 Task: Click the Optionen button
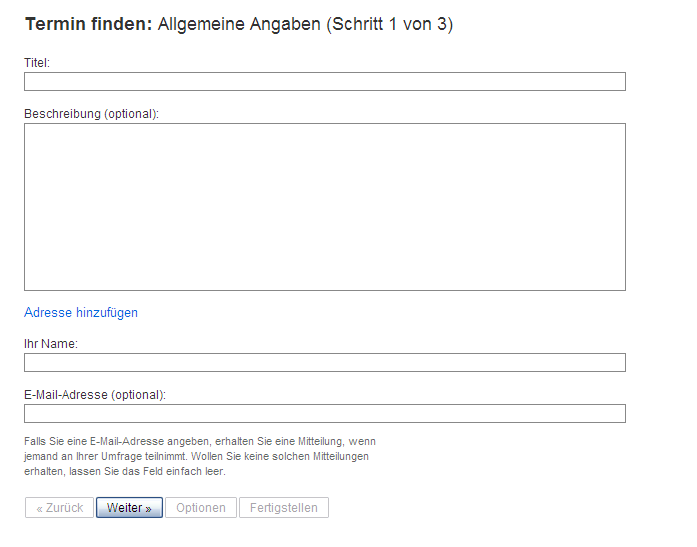point(201,508)
